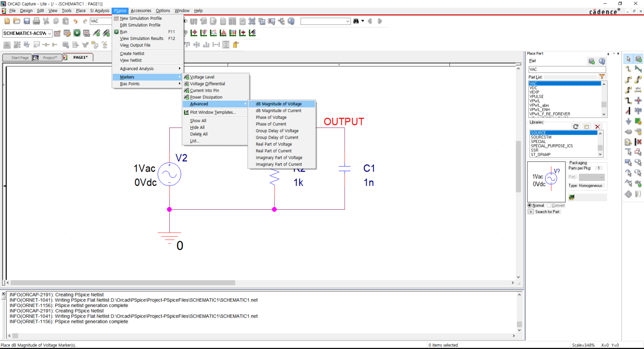Choose the place wire tool

point(628,69)
